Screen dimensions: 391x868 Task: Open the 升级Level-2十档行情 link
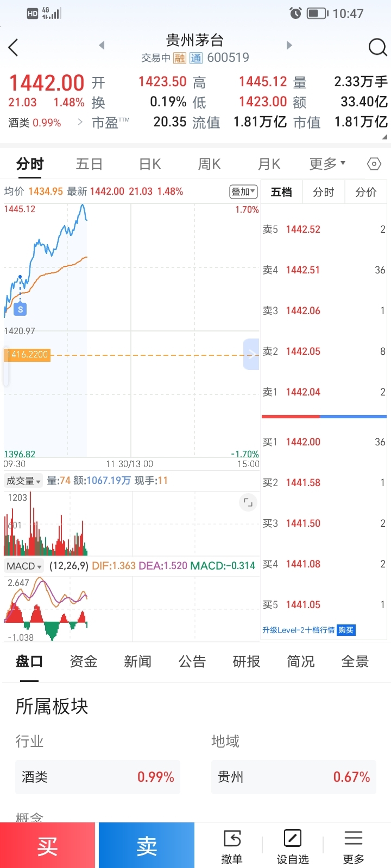pyautogui.click(x=298, y=630)
